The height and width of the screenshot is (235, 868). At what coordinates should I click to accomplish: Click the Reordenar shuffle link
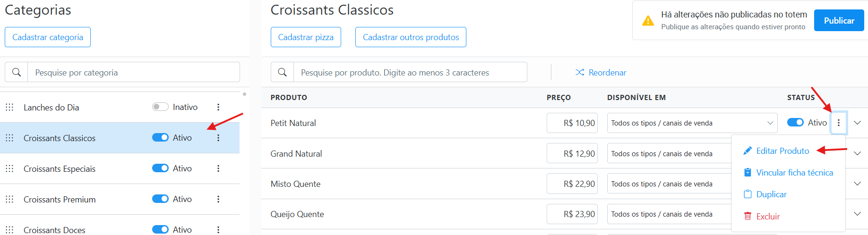point(601,72)
